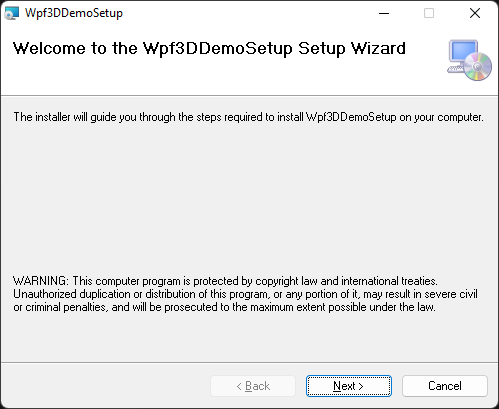
Task: Click the 'criminal penalties' line of the warning
Action: coord(224,307)
